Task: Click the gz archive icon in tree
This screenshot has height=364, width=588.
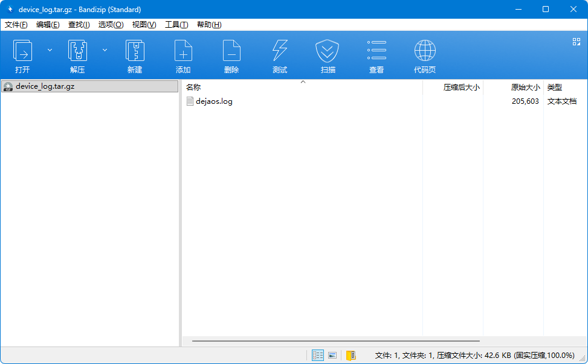Action: coord(8,86)
